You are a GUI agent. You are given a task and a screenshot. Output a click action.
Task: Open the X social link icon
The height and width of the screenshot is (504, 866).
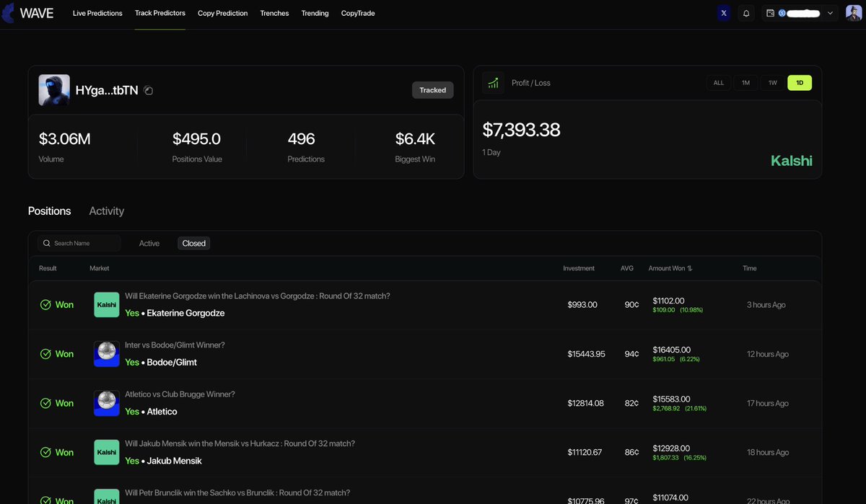(x=724, y=13)
